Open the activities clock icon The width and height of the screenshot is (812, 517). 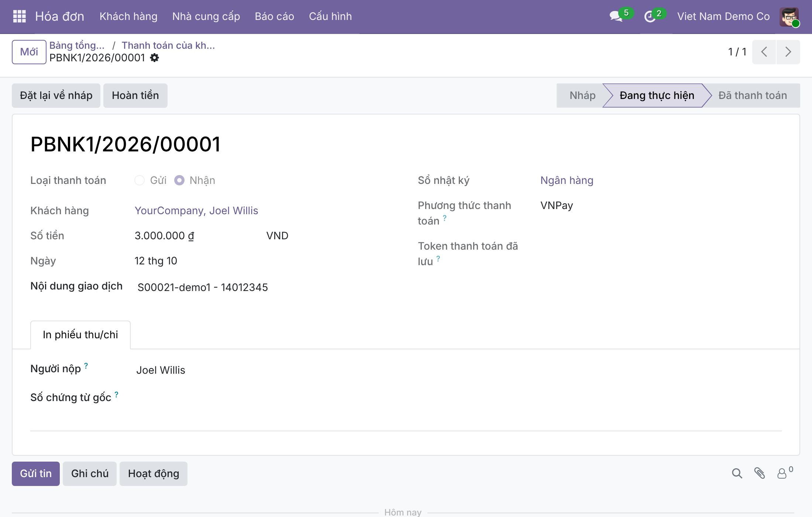coord(650,16)
